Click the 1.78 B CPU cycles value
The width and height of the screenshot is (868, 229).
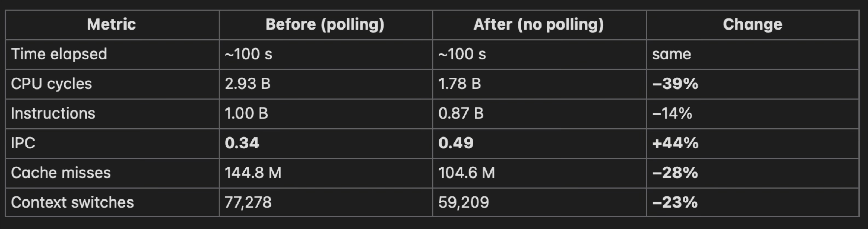point(460,84)
